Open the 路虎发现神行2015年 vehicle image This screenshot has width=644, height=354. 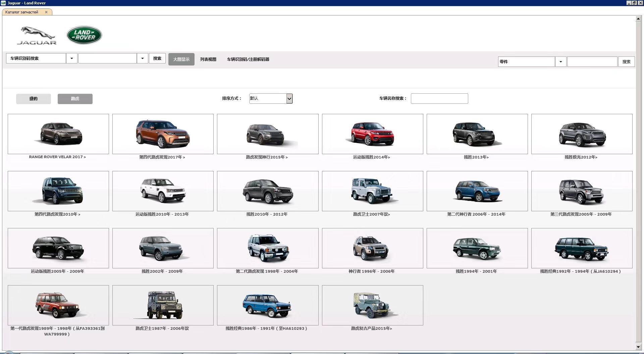tap(268, 134)
